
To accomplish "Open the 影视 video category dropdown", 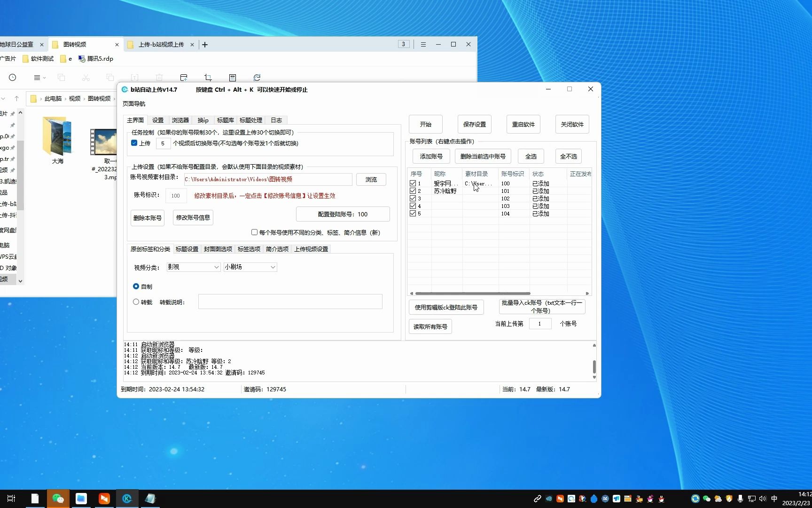I will pyautogui.click(x=193, y=267).
